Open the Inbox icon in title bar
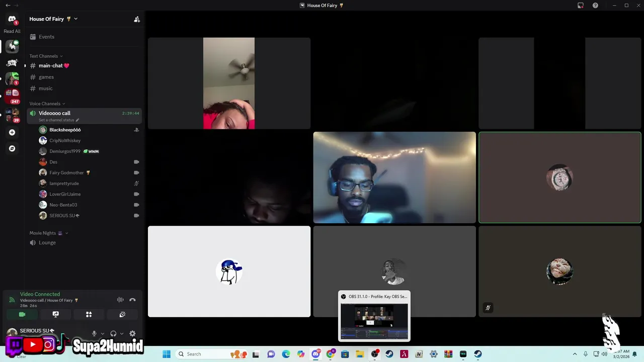The image size is (644, 362). point(581,6)
